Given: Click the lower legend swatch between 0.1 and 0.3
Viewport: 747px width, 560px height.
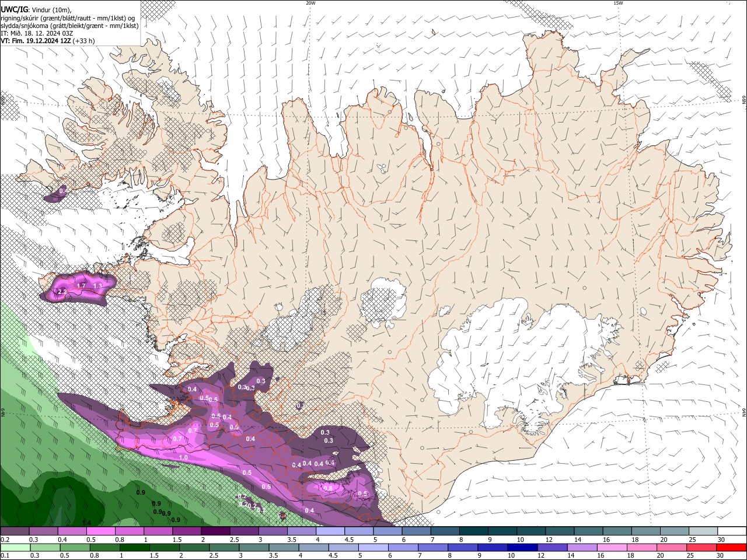Looking at the screenshot, I should (x=15, y=548).
